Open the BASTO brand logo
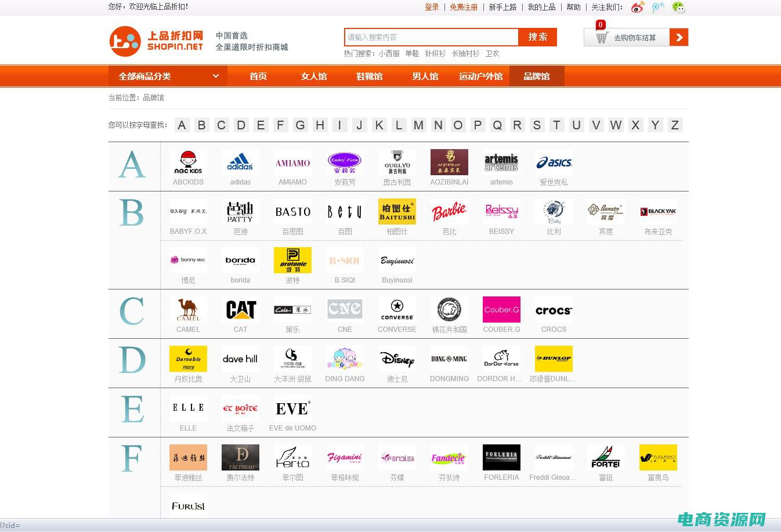781x532 pixels. click(x=292, y=212)
